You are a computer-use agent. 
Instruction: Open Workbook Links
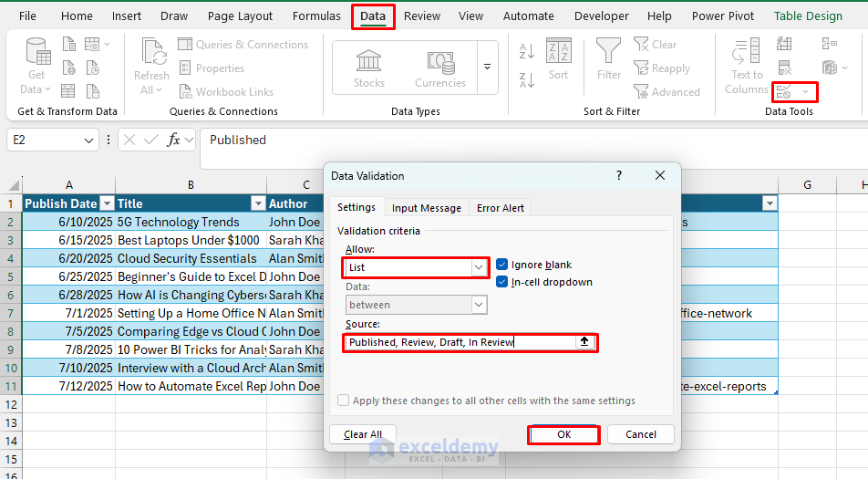pyautogui.click(x=226, y=92)
